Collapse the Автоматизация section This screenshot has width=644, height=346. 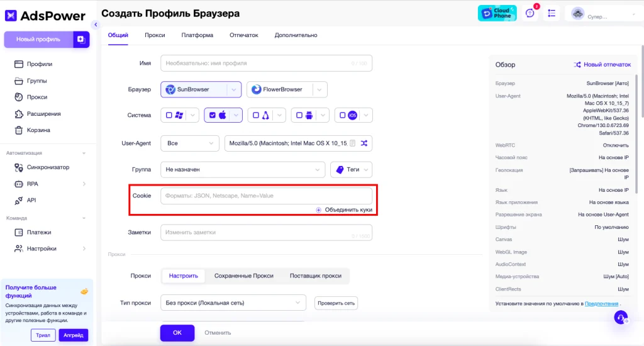84,153
